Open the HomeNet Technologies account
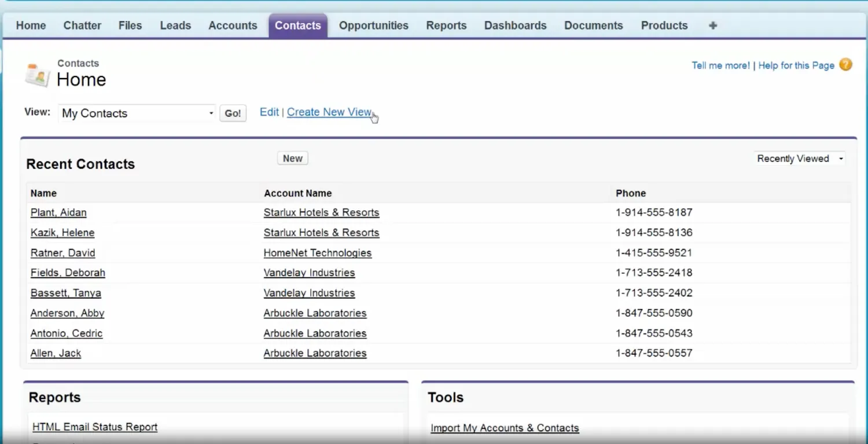This screenshot has width=868, height=444. click(318, 253)
